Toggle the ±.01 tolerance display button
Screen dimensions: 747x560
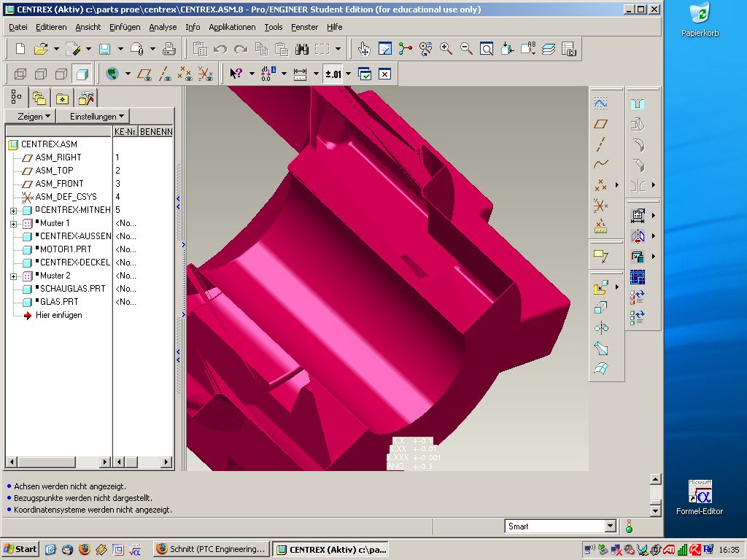point(333,74)
